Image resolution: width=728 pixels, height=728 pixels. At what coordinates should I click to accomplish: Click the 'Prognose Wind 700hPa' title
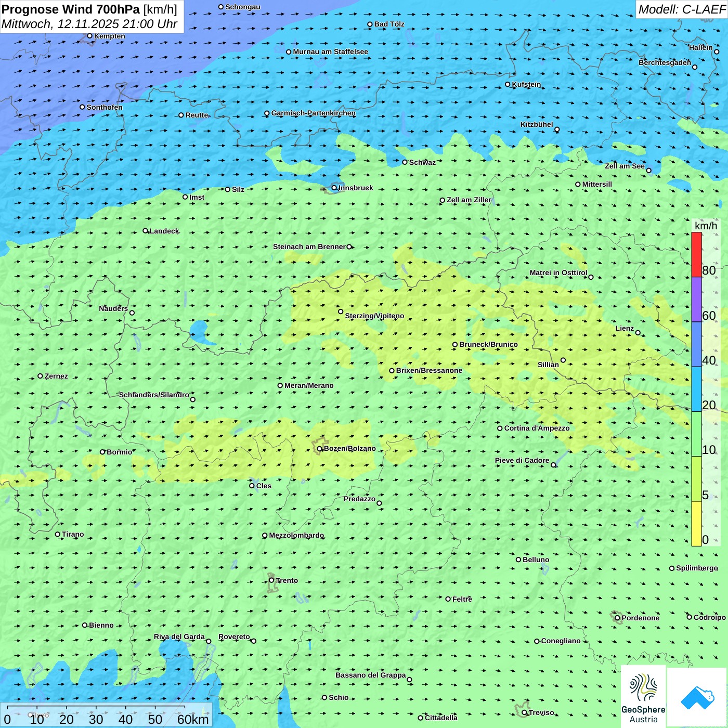click(71, 9)
